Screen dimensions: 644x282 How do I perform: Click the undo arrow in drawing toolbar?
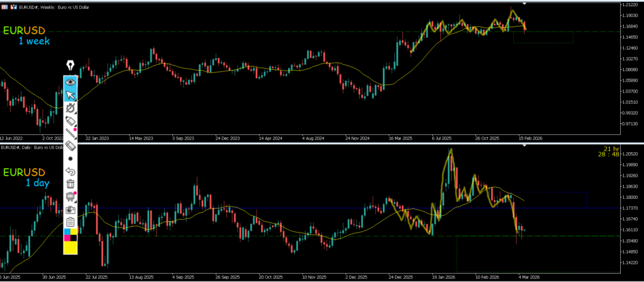click(x=70, y=171)
